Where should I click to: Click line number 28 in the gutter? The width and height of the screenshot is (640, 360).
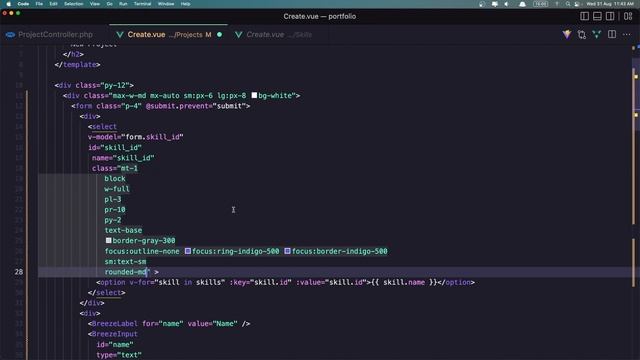click(x=19, y=272)
